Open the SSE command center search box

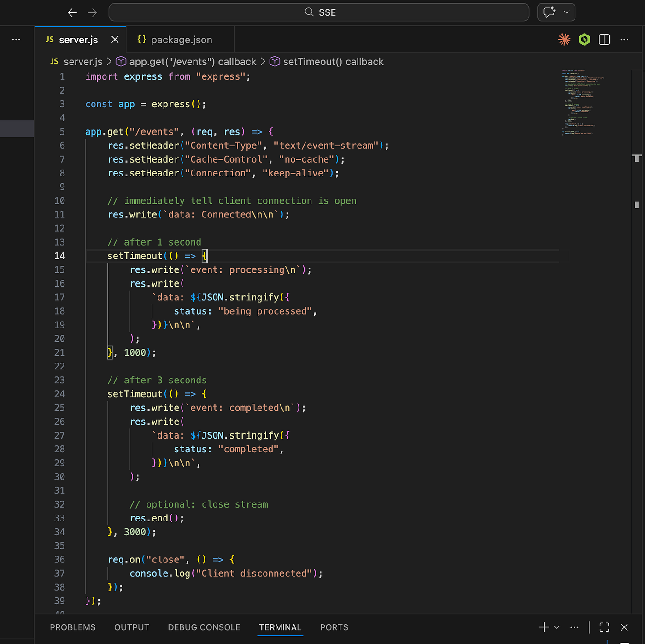click(319, 12)
